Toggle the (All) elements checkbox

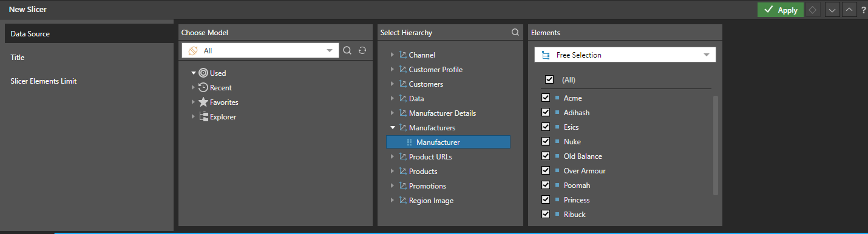pos(549,79)
